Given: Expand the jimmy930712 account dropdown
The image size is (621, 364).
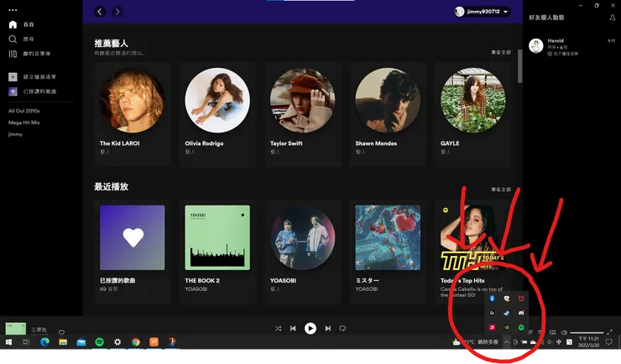Looking at the screenshot, I should (482, 12).
